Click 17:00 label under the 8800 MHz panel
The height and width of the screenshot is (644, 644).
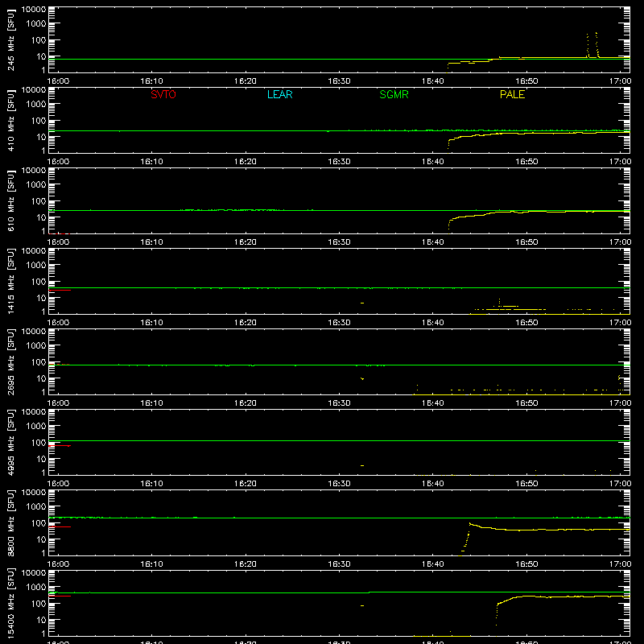click(620, 564)
